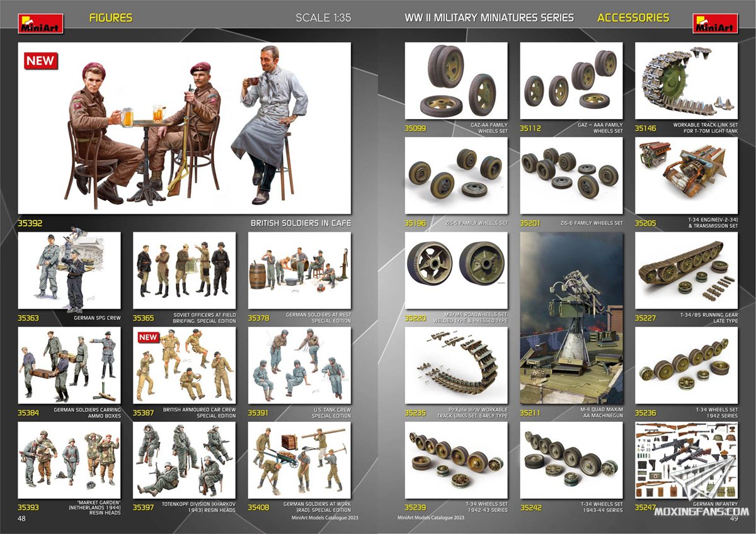Click the product number 35099
This screenshot has height=534, width=756.
pos(416,128)
